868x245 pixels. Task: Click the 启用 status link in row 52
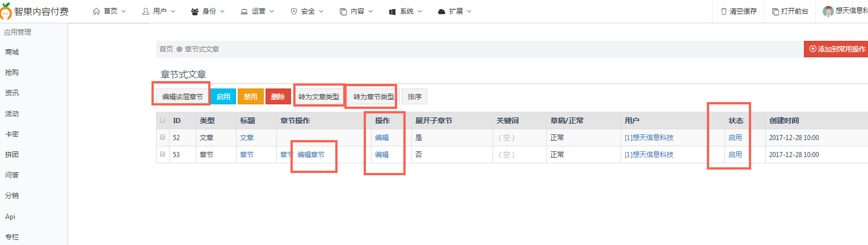pyautogui.click(x=735, y=137)
